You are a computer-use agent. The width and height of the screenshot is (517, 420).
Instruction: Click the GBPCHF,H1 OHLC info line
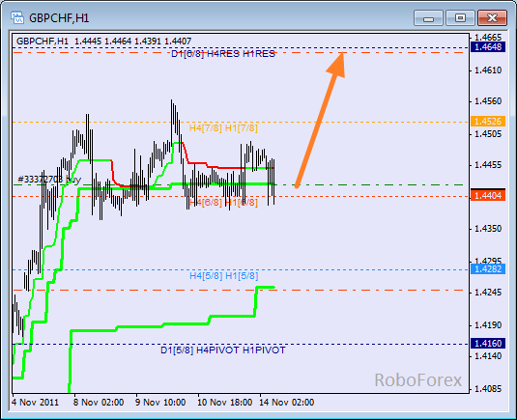pos(103,42)
